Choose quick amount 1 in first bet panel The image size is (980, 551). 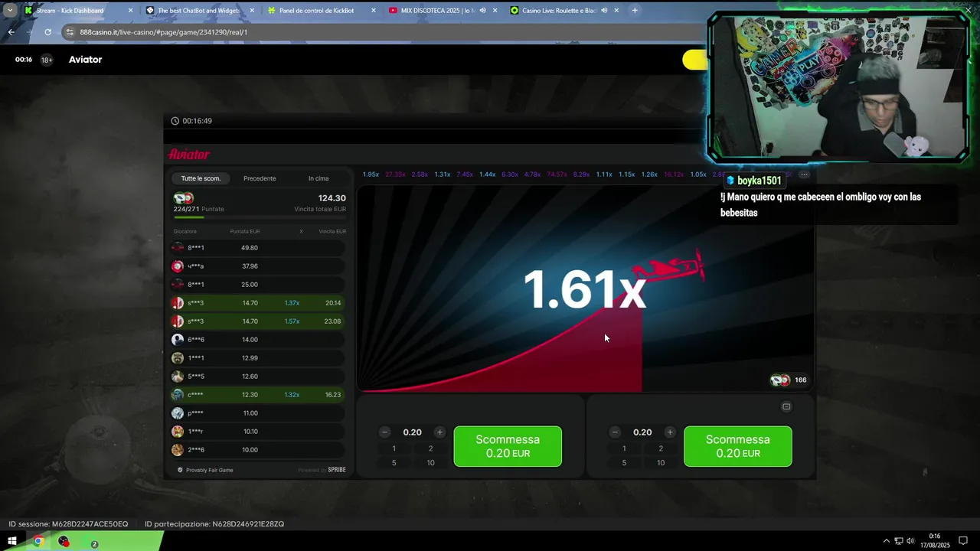394,448
